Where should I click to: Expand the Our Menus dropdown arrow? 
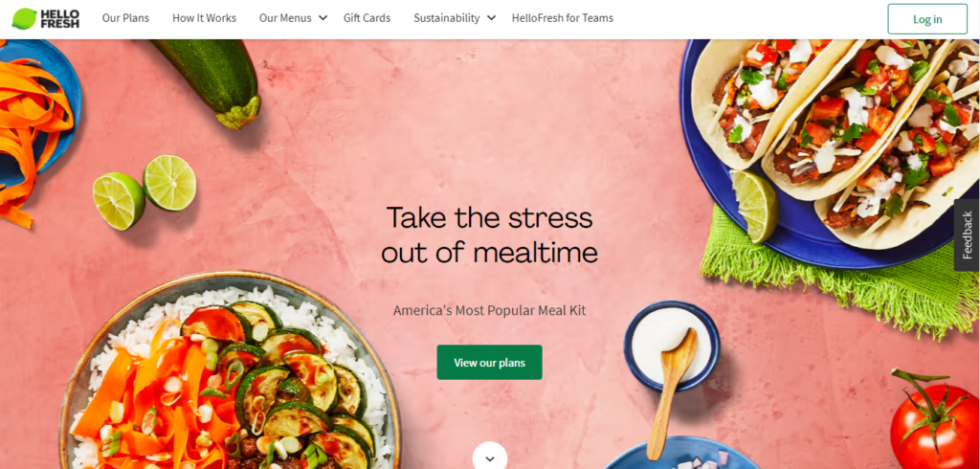click(323, 18)
